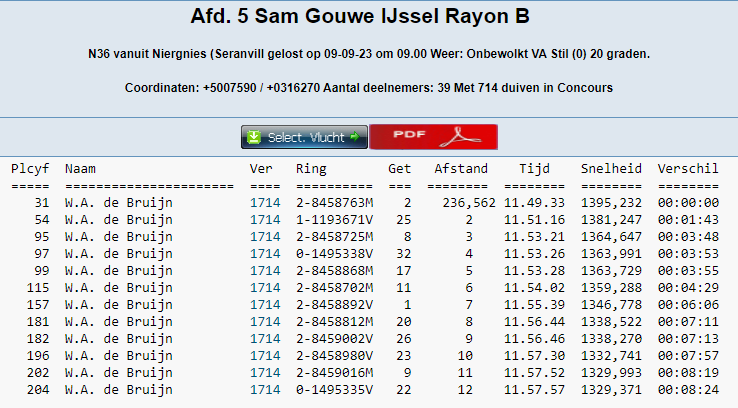This screenshot has width=738, height=408.
Task: Select ring number 2-8459016M
Action: [x=335, y=372]
